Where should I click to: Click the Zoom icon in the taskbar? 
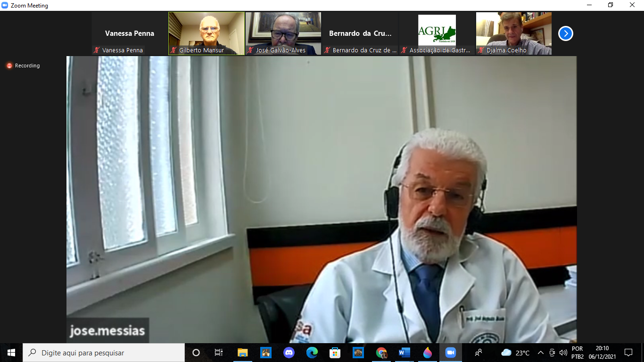pyautogui.click(x=450, y=353)
